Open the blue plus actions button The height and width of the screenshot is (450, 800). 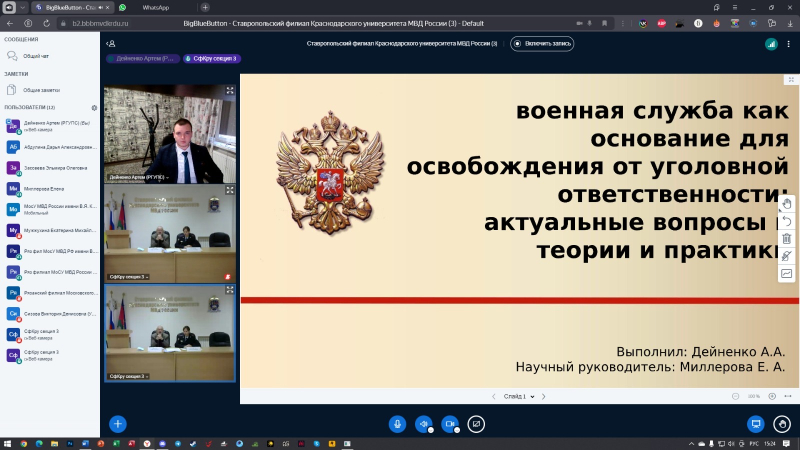(x=117, y=424)
